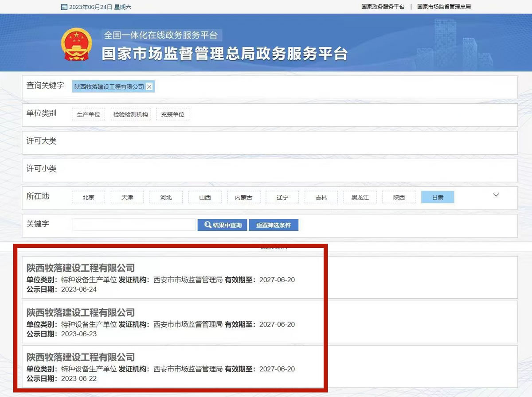
Task: Click the national emblem logo
Action: click(x=76, y=44)
